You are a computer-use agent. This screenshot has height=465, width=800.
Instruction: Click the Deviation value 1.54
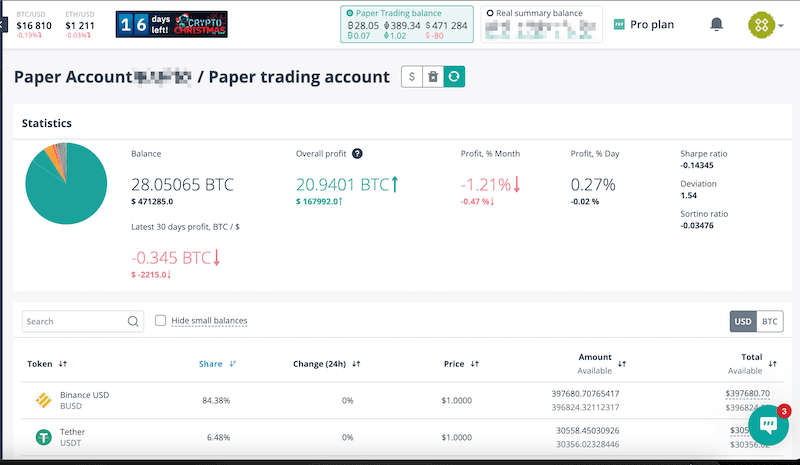[688, 195]
